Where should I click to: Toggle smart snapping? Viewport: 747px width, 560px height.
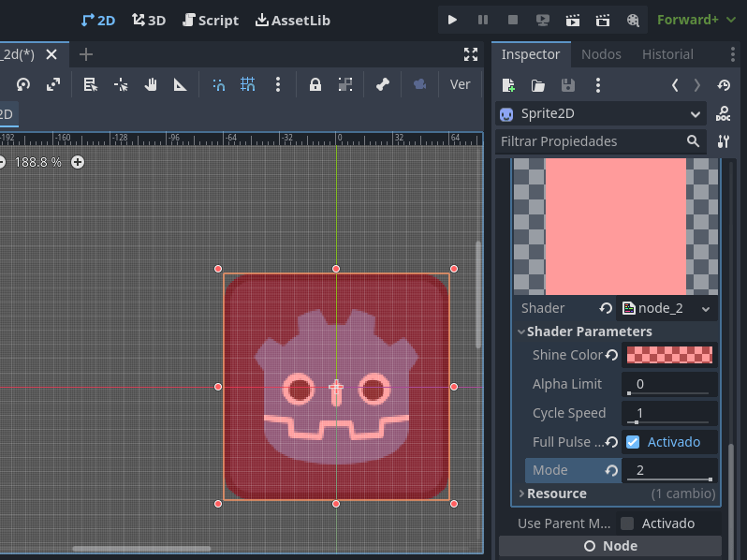(x=218, y=85)
